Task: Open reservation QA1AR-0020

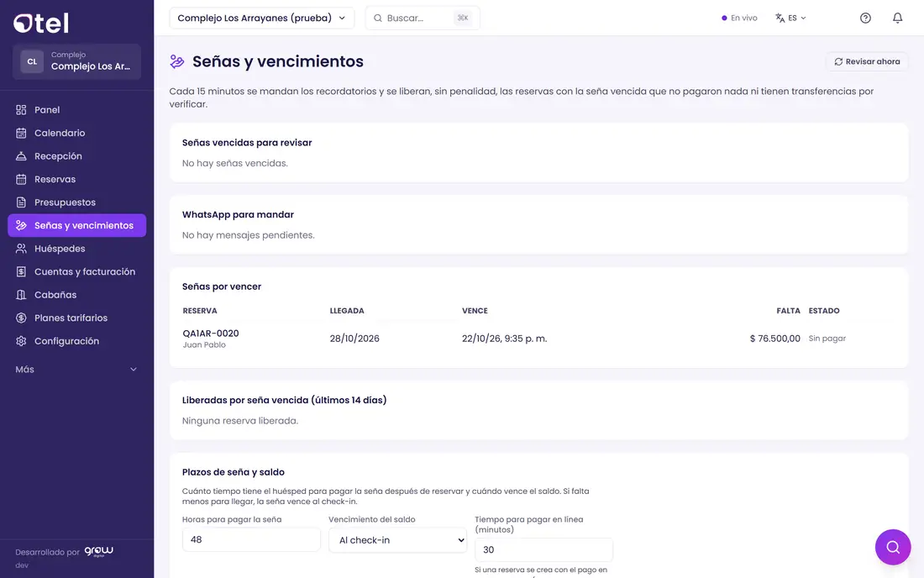Action: tap(210, 334)
